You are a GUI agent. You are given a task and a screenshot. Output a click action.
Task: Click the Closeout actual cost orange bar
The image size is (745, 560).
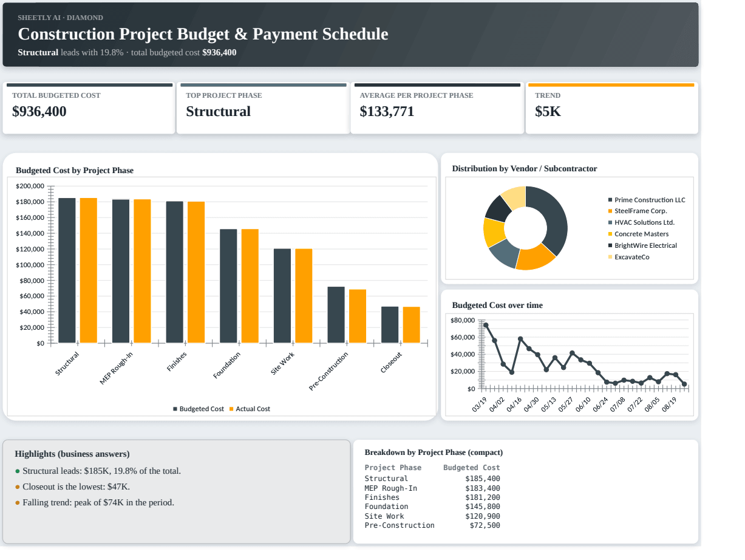[411, 325]
